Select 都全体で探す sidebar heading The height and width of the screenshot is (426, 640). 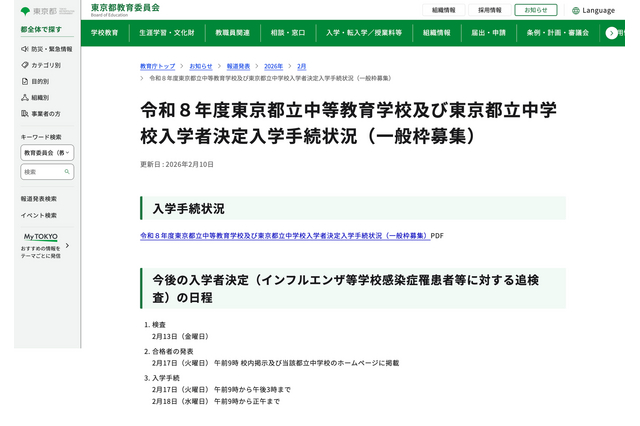pos(41,29)
